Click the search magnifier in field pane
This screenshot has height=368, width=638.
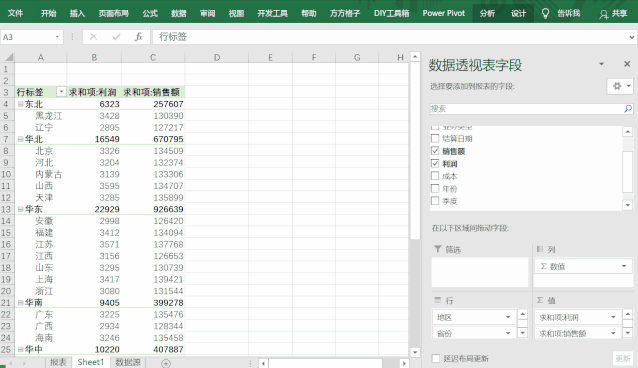(628, 109)
